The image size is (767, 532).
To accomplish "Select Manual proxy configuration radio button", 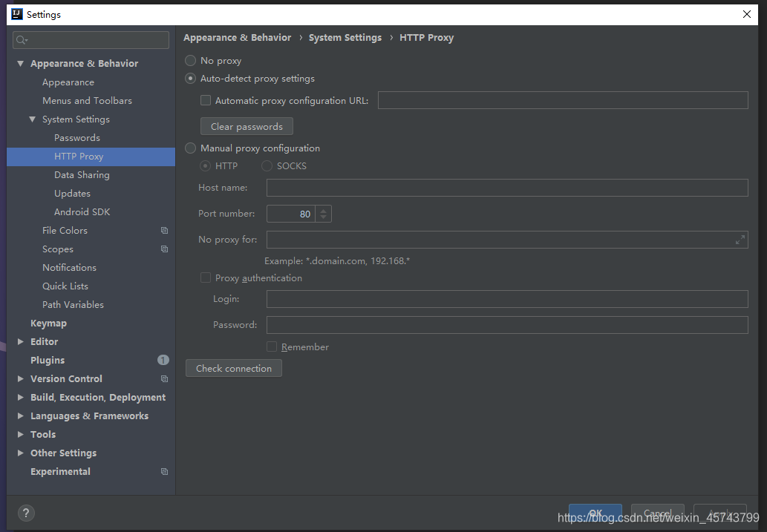I will click(x=190, y=148).
